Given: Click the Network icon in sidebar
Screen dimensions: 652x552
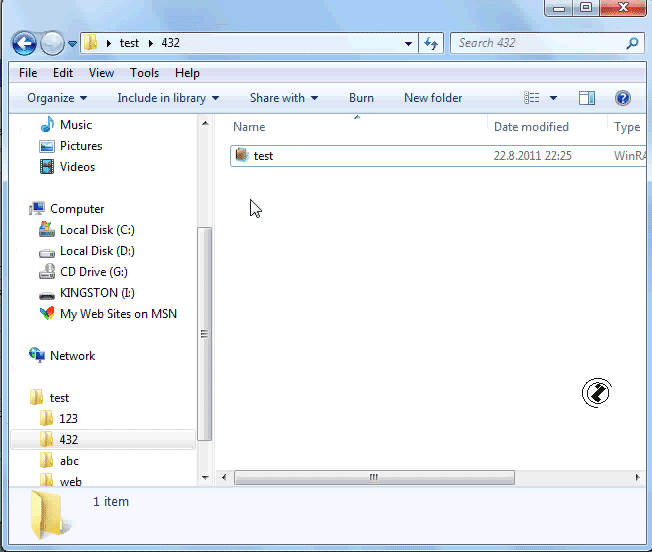Looking at the screenshot, I should [x=72, y=356].
